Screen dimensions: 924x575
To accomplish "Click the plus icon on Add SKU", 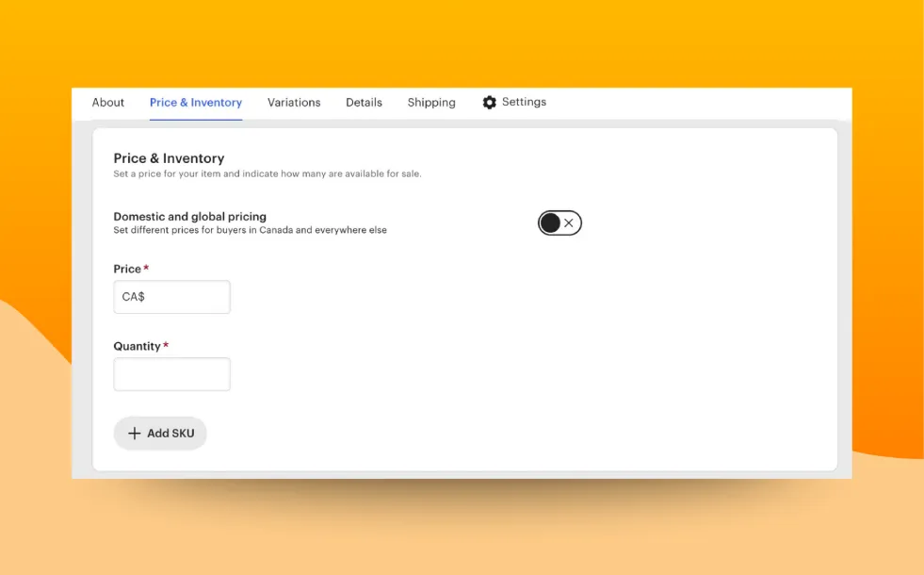I will coord(134,434).
